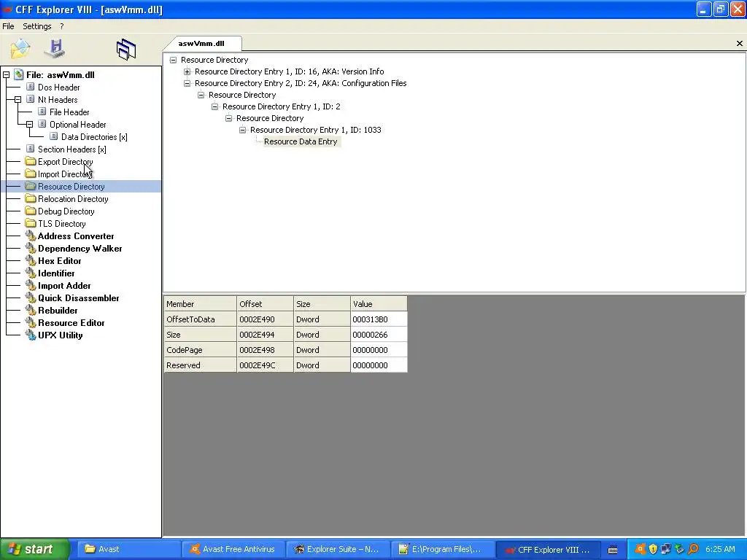Open the ? help menu

click(62, 26)
